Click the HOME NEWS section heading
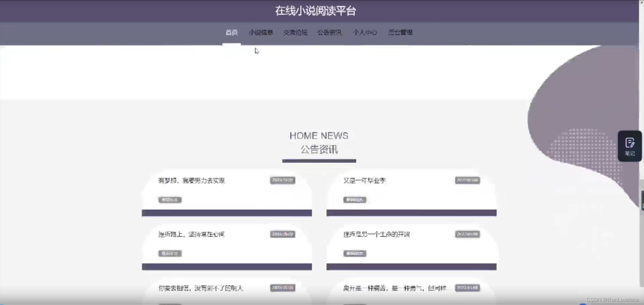This screenshot has height=305, width=644. pyautogui.click(x=319, y=136)
